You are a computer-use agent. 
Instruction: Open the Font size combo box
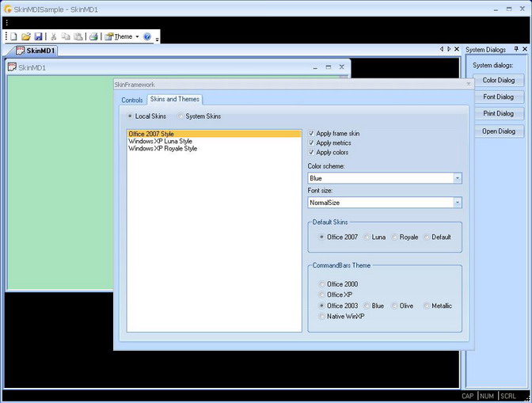click(x=457, y=203)
